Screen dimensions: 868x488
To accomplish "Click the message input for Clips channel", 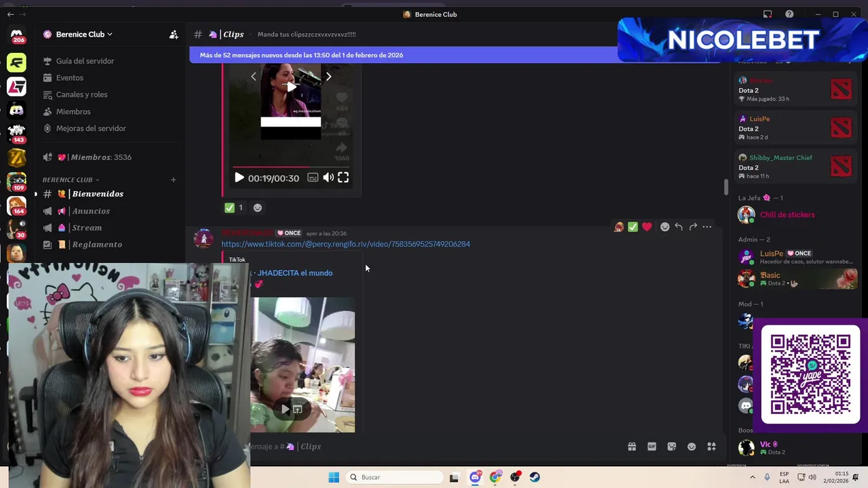I will 434,447.
